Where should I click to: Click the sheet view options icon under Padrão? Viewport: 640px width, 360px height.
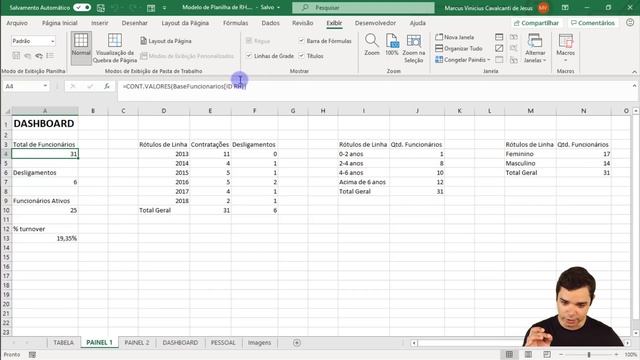click(x=50, y=56)
